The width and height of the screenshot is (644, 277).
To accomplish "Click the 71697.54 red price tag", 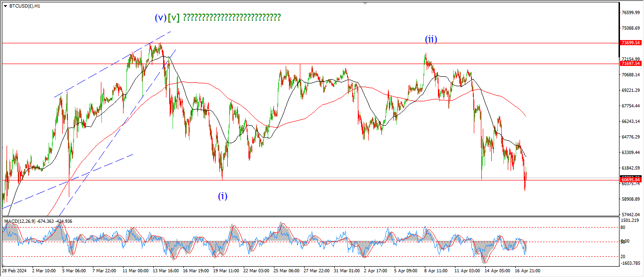I will point(630,64).
